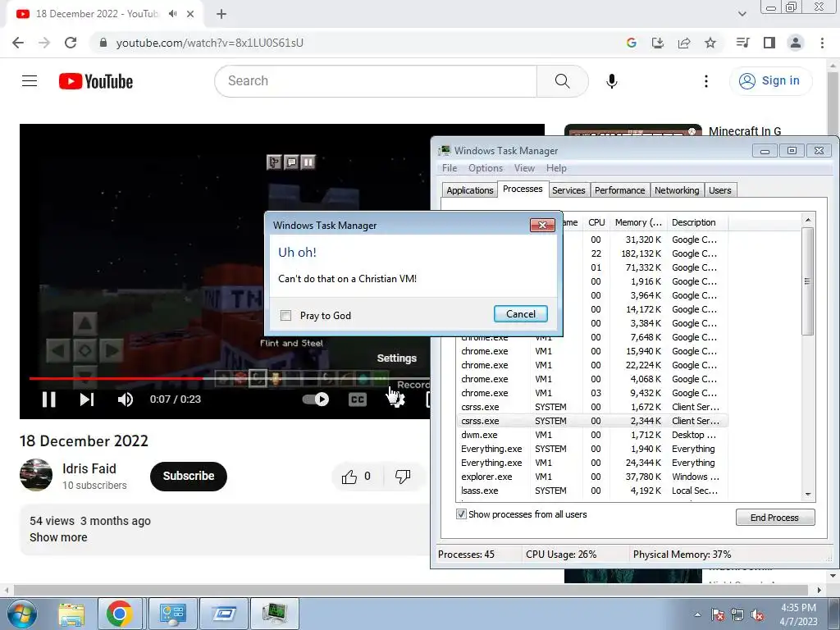This screenshot has width=840, height=630.
Task: Pause the YouTube video
Action: click(48, 399)
